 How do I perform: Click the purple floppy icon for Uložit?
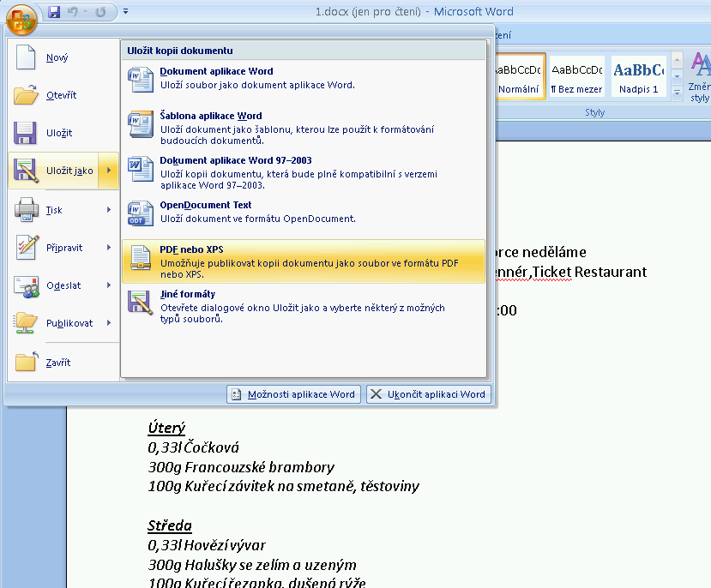[x=25, y=133]
